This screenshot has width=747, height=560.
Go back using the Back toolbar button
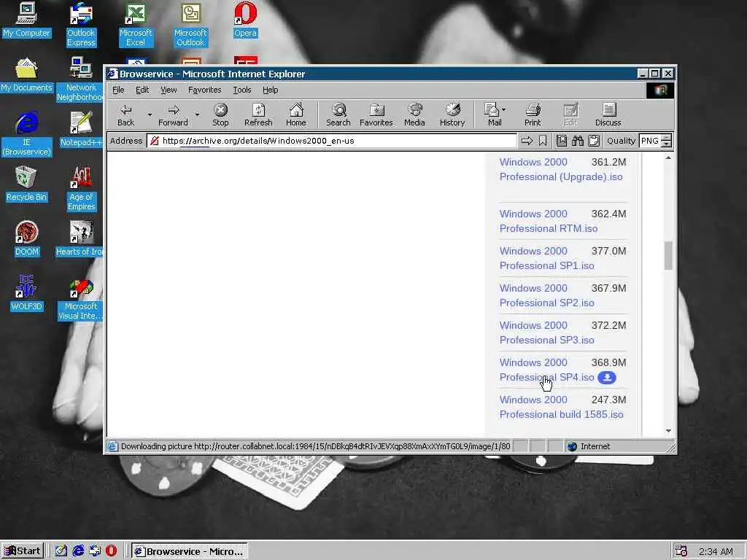click(125, 114)
